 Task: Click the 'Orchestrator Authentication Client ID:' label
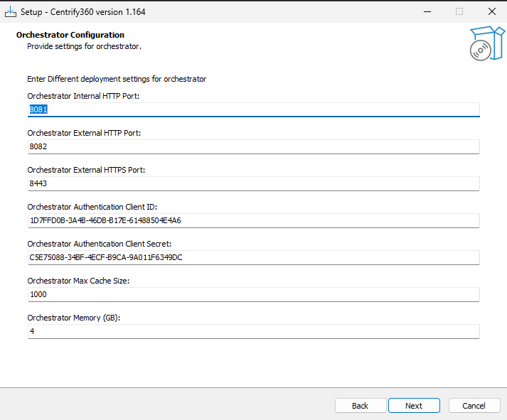[92, 207]
